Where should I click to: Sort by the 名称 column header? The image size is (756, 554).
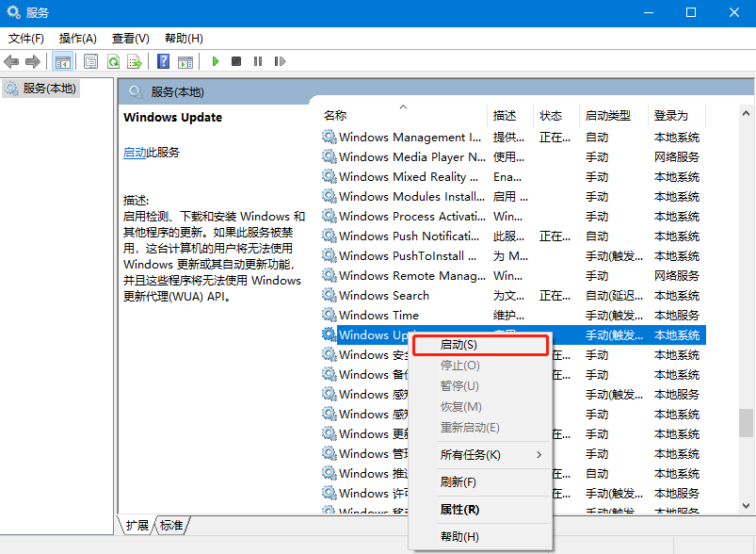coord(404,115)
